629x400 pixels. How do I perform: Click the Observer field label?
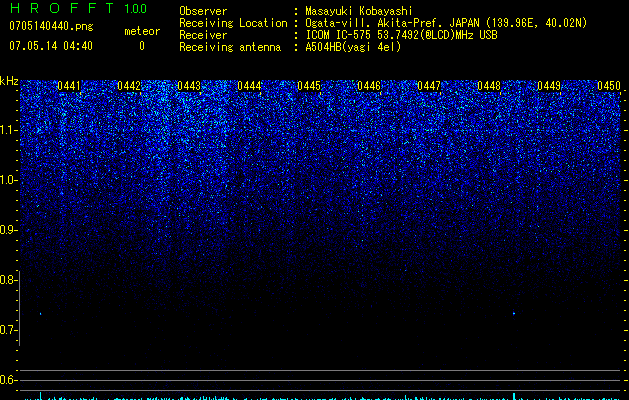(x=203, y=11)
